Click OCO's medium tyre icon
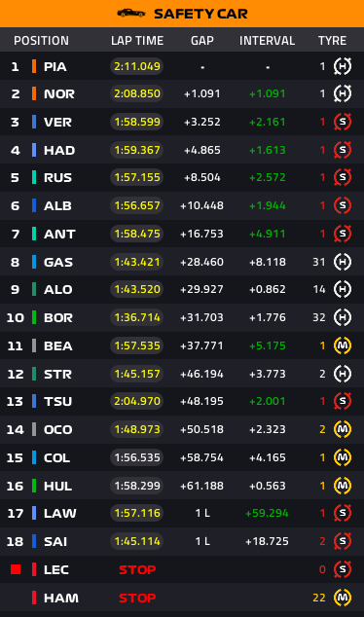This screenshot has height=617, width=364. coord(343,429)
